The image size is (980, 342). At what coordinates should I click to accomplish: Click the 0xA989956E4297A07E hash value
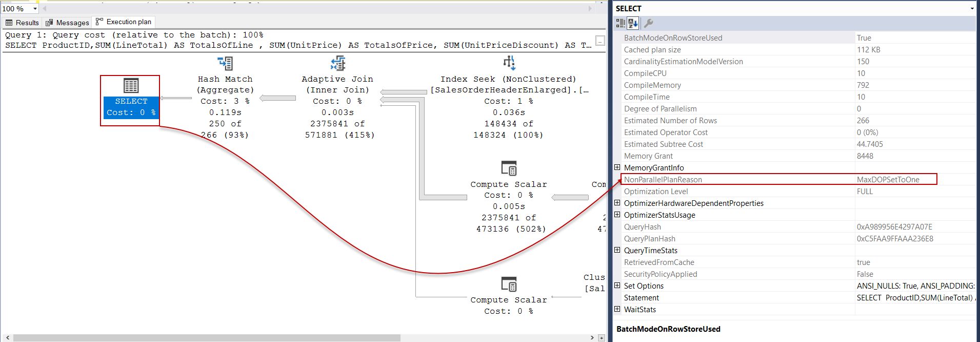click(x=894, y=227)
